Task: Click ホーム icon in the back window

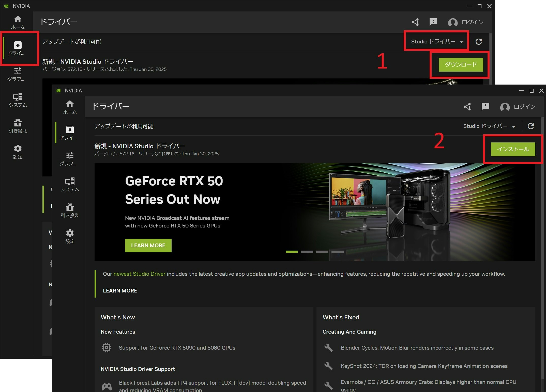Action: [x=18, y=22]
